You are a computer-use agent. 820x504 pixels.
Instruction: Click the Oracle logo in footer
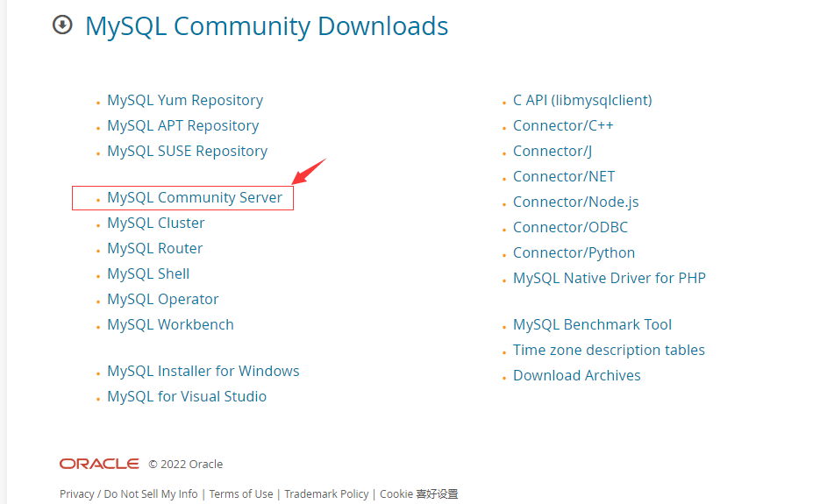(99, 464)
